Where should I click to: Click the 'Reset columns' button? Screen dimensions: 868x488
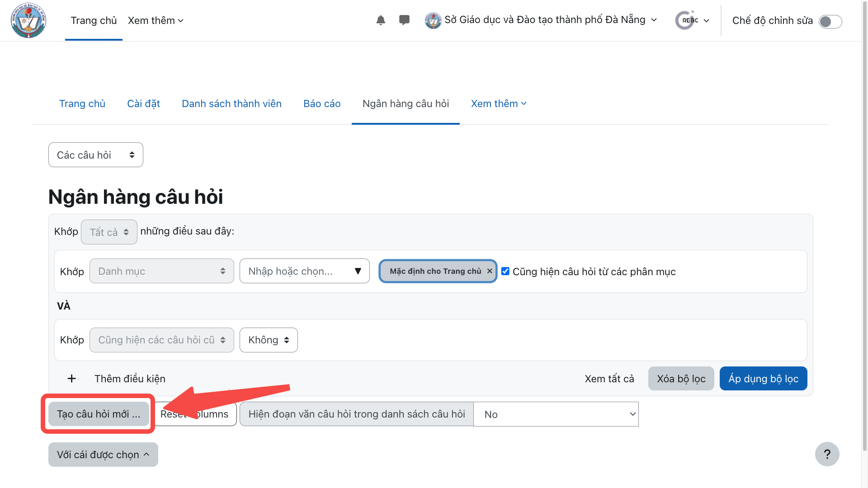tap(194, 414)
